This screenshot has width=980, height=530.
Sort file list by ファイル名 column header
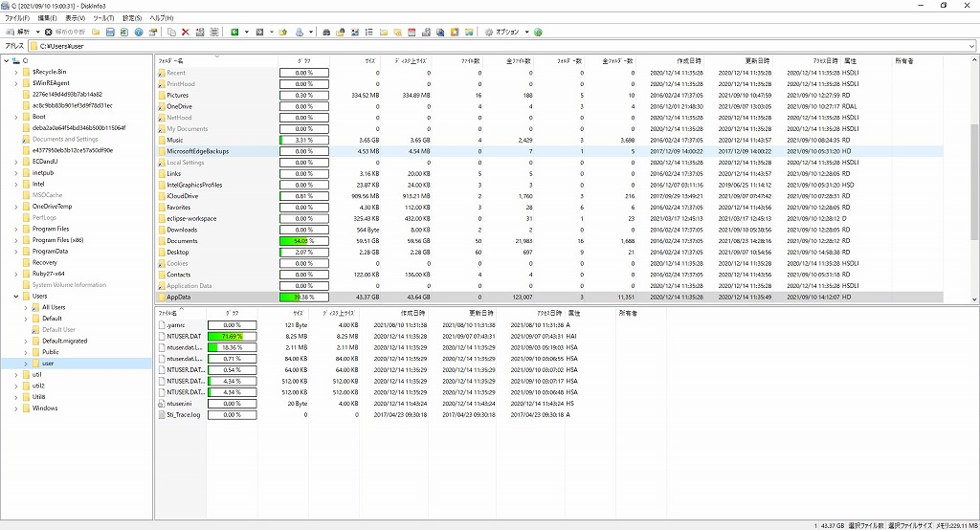click(x=181, y=313)
